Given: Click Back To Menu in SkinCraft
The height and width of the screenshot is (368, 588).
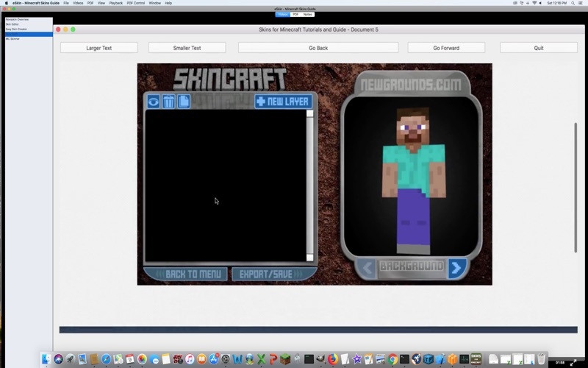Looking at the screenshot, I should click(186, 274).
